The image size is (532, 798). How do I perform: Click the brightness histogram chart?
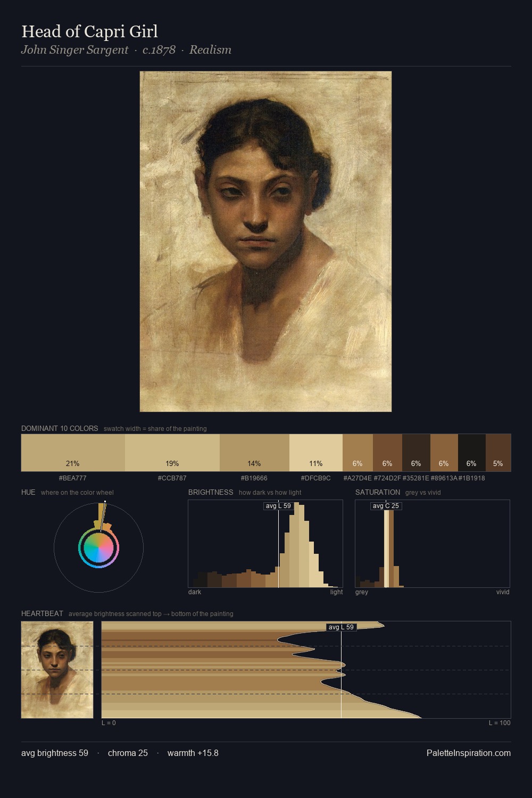[x=265, y=544]
